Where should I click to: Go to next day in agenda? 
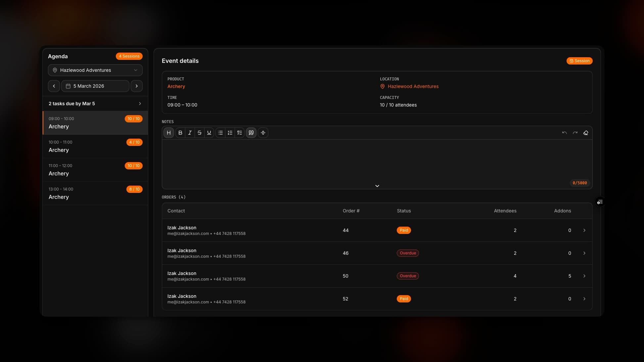pyautogui.click(x=137, y=86)
